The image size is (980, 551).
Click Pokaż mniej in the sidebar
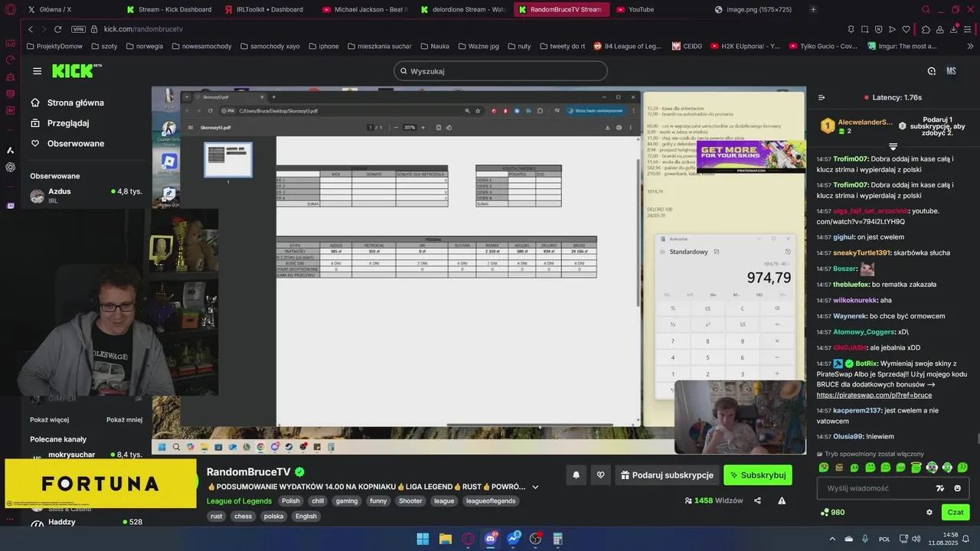pyautogui.click(x=124, y=419)
